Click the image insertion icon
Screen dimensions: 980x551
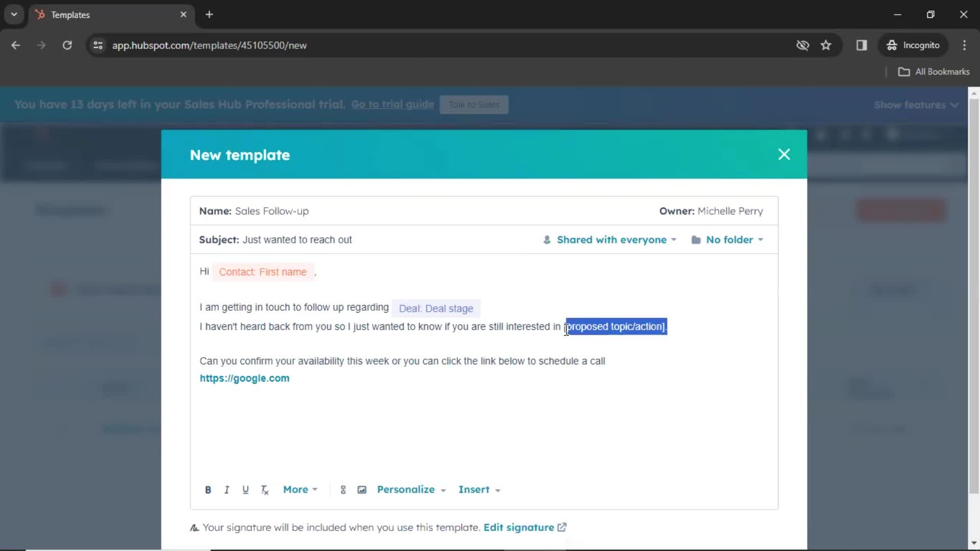[x=363, y=490]
